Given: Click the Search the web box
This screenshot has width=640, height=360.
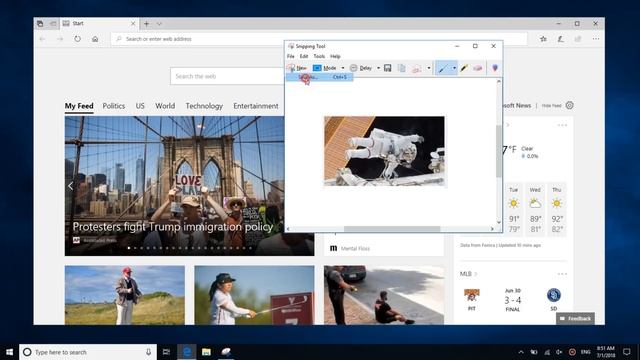Looking at the screenshot, I should point(227,76).
